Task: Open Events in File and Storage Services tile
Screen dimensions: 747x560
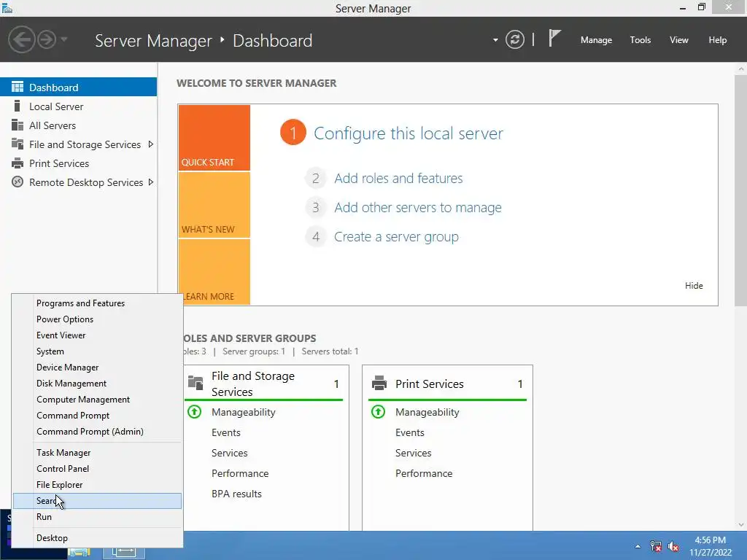Action: pos(226,432)
